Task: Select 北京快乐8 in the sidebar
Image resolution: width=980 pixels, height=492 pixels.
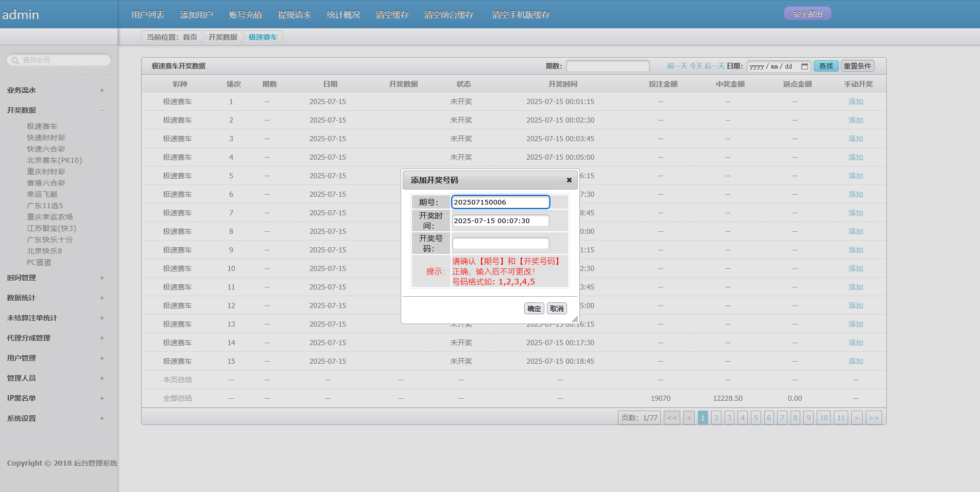Action: click(x=44, y=251)
